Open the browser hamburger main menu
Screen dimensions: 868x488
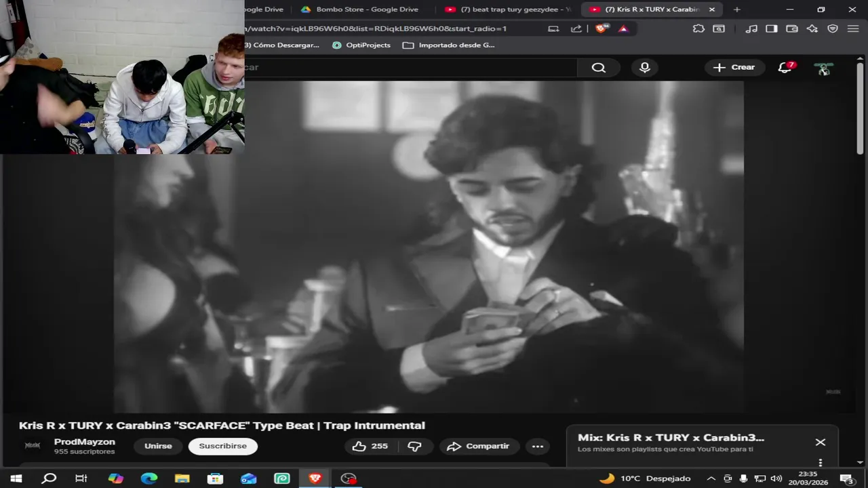[x=852, y=28]
